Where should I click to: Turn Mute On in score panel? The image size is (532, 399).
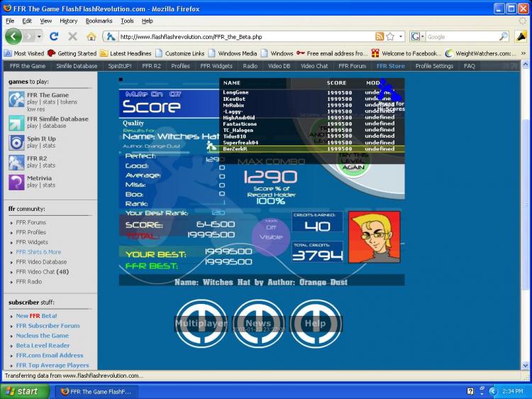coord(157,94)
